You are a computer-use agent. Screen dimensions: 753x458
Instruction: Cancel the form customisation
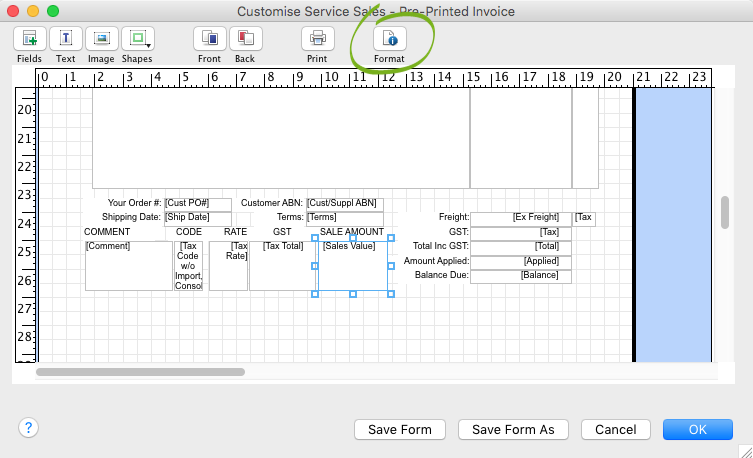615,429
